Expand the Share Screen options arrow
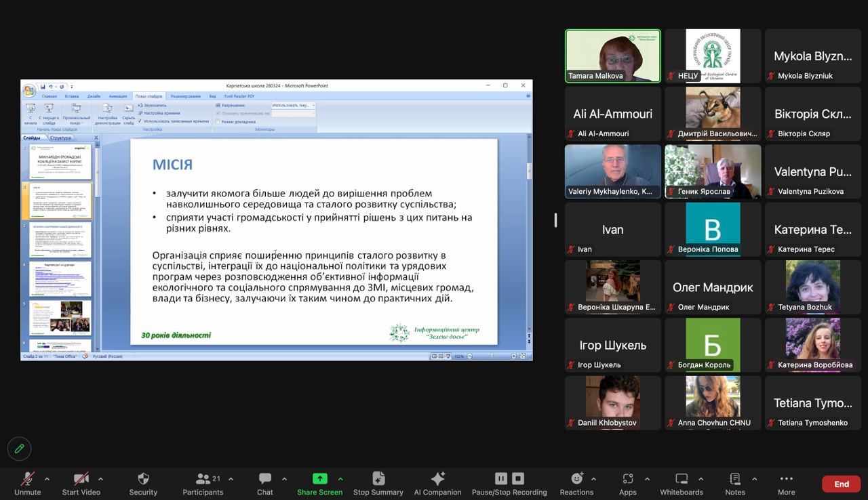868x500 pixels. pyautogui.click(x=340, y=478)
